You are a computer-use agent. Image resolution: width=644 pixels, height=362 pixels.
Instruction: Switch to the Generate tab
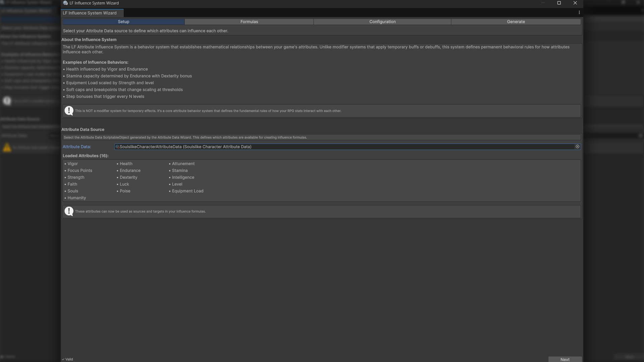tap(516, 21)
